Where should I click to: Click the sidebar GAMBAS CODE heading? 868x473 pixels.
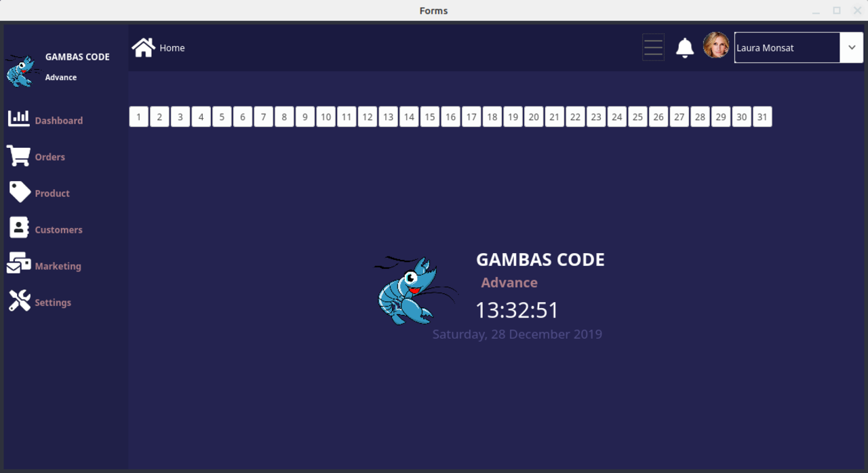point(77,57)
